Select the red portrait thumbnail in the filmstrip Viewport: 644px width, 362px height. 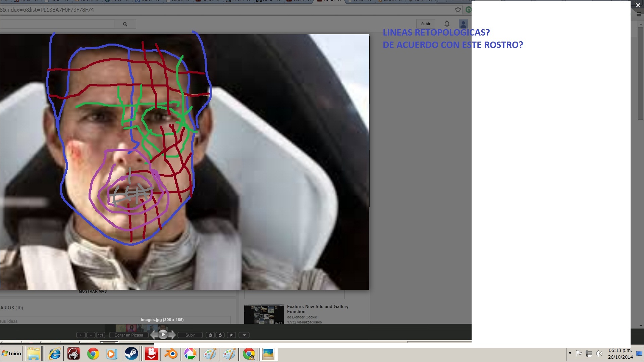pyautogui.click(x=131, y=328)
